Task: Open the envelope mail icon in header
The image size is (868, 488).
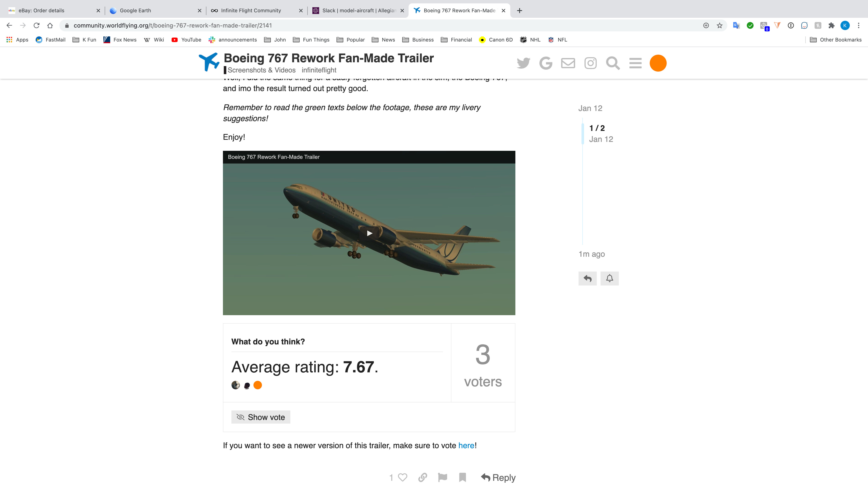Action: tap(568, 63)
